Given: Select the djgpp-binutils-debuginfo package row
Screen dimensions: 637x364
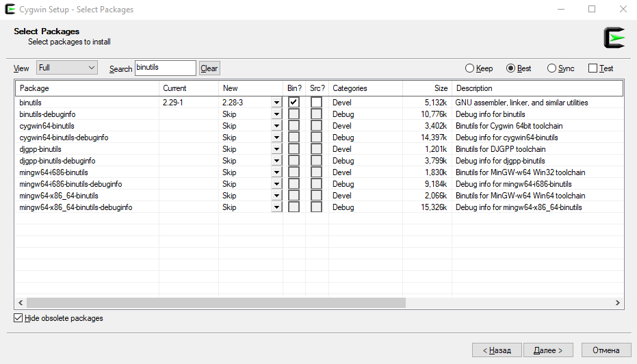Looking at the screenshot, I should tap(319, 161).
